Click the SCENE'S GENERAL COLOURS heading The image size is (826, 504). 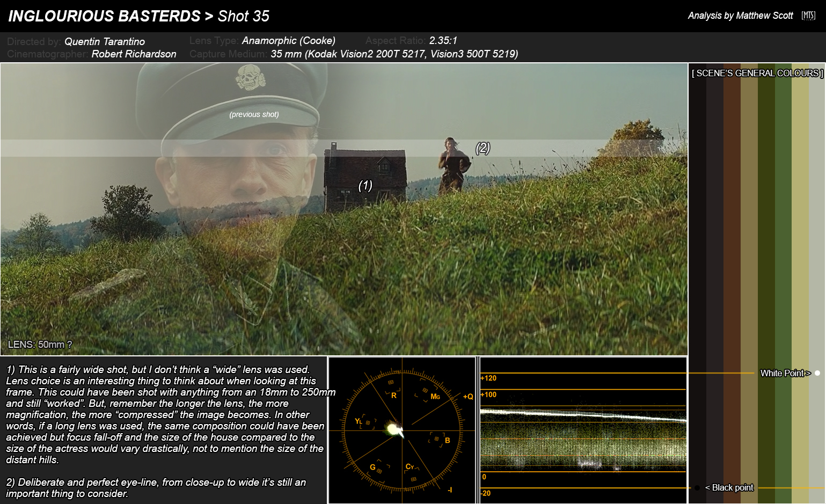point(757,73)
